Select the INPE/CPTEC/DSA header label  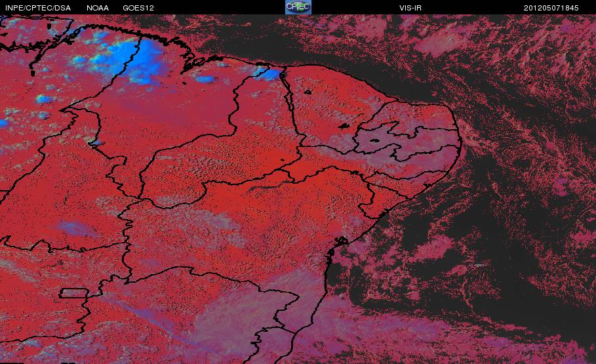click(38, 8)
